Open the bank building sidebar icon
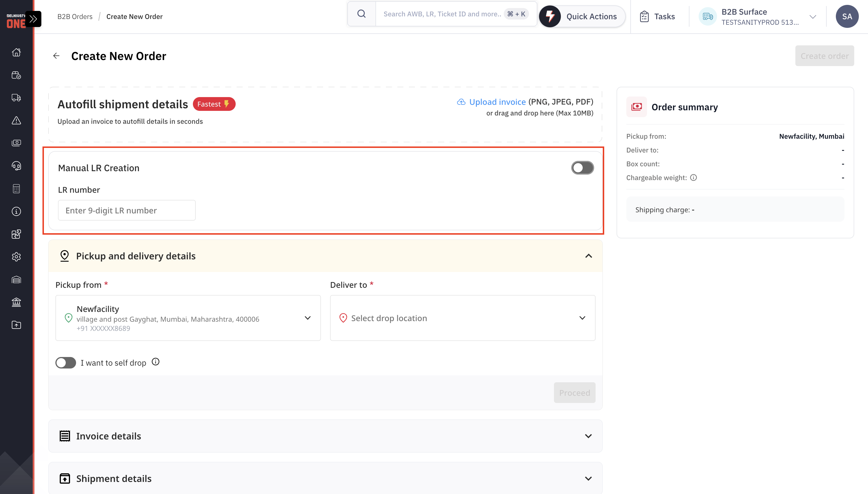The image size is (868, 494). [x=16, y=302]
